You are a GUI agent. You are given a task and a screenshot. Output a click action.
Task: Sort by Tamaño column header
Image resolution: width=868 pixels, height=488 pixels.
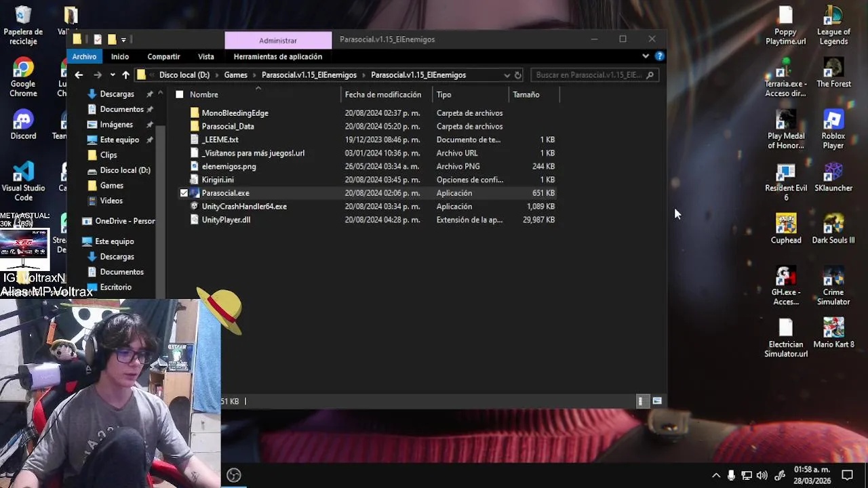[x=526, y=95]
